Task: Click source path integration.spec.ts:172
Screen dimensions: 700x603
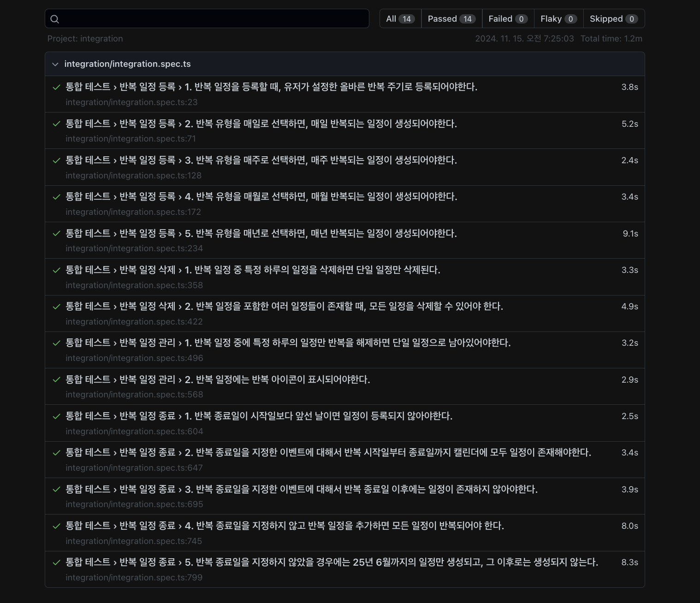Action: (133, 212)
